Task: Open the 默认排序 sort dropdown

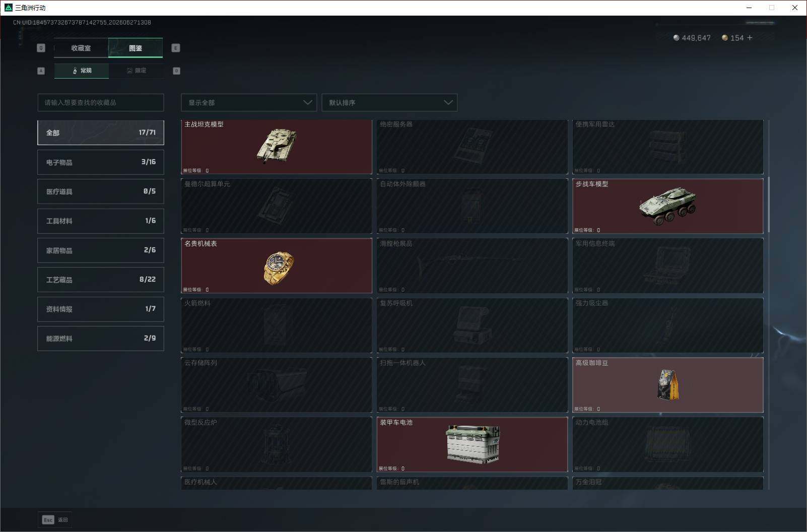Action: [389, 102]
